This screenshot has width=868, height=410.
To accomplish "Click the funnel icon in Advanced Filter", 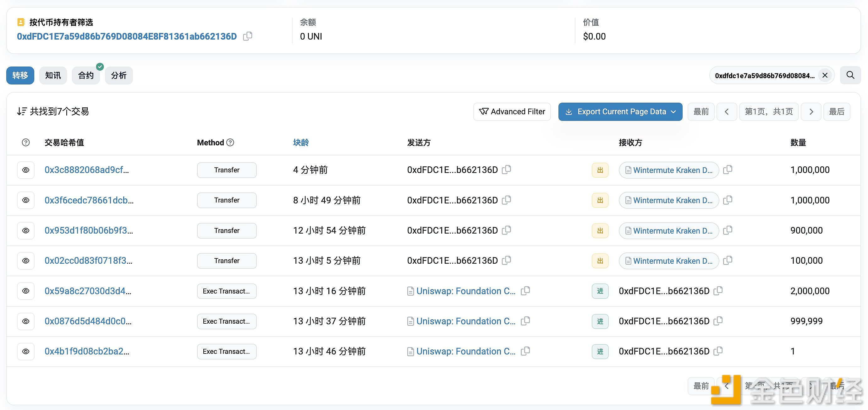I will [484, 111].
